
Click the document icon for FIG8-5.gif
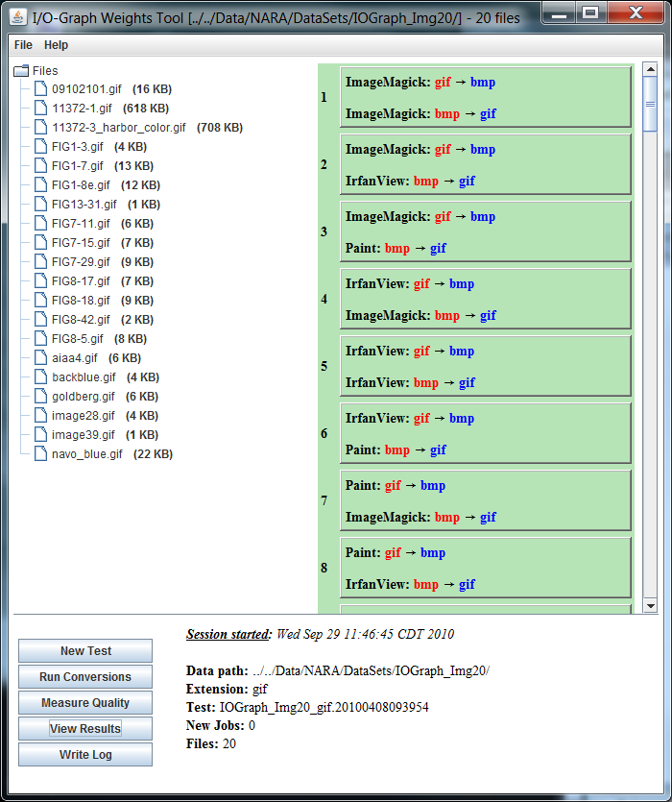(41, 339)
